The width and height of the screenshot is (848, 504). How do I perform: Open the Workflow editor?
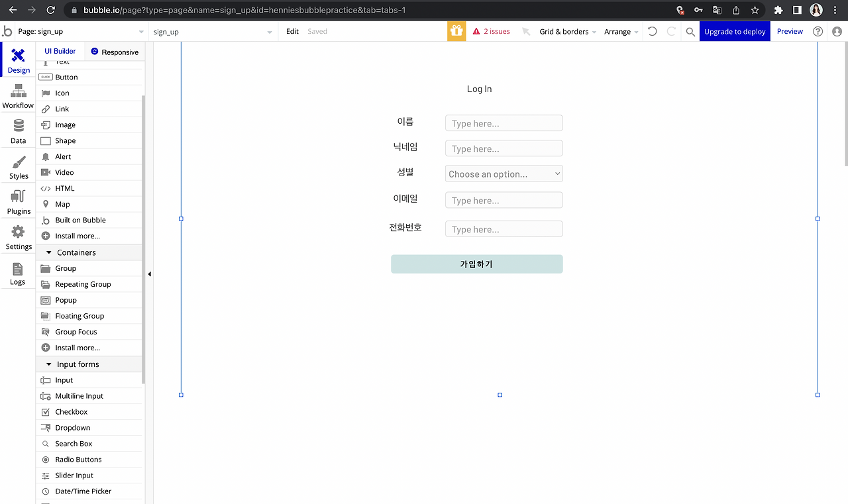[x=18, y=95]
